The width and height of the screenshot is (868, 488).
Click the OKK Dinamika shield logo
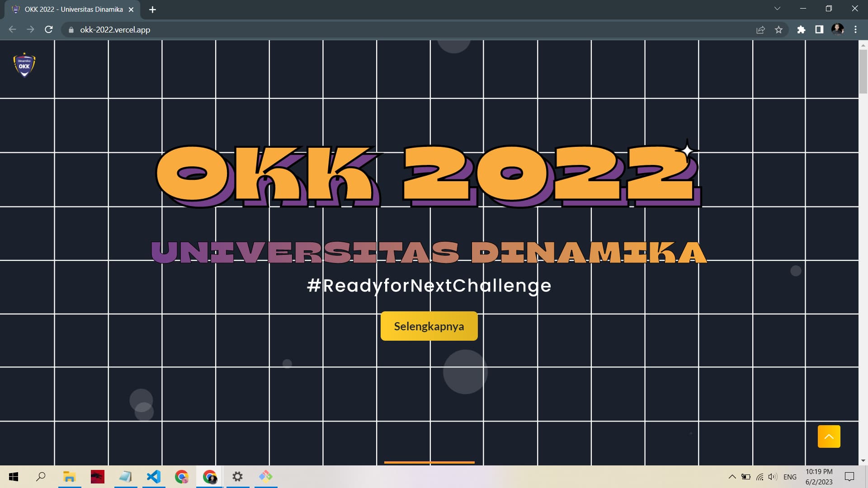pos(24,65)
